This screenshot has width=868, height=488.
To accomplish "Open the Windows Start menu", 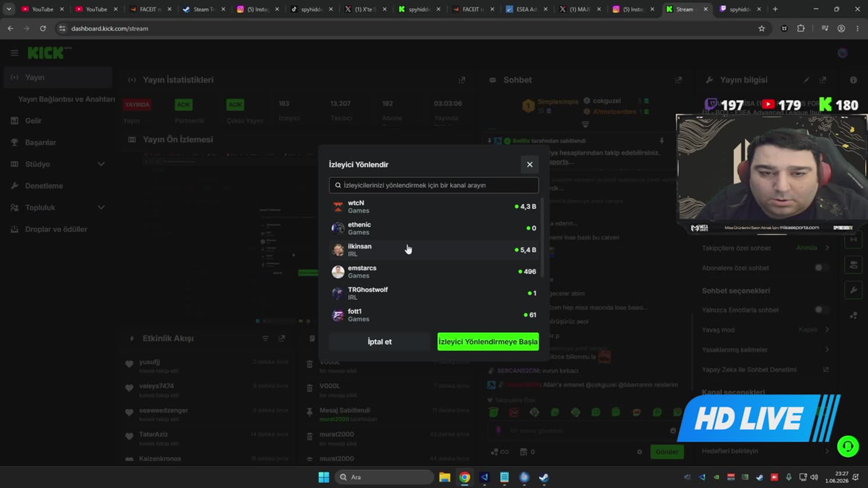I will point(324,478).
